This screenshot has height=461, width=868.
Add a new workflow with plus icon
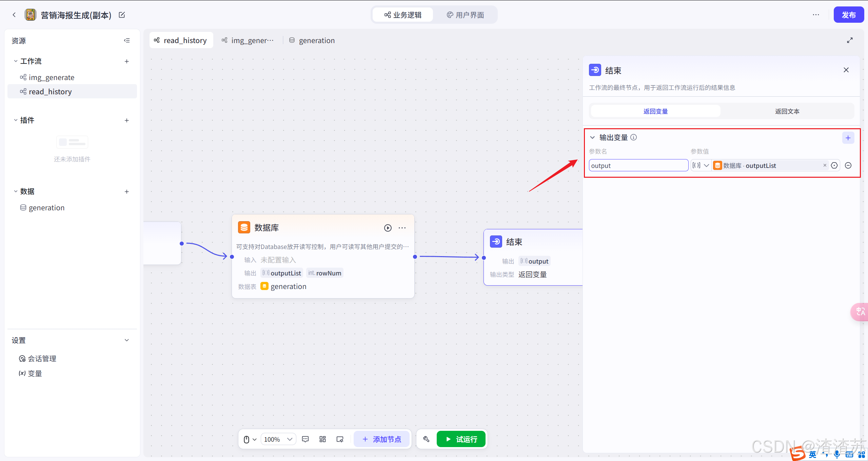pos(127,61)
